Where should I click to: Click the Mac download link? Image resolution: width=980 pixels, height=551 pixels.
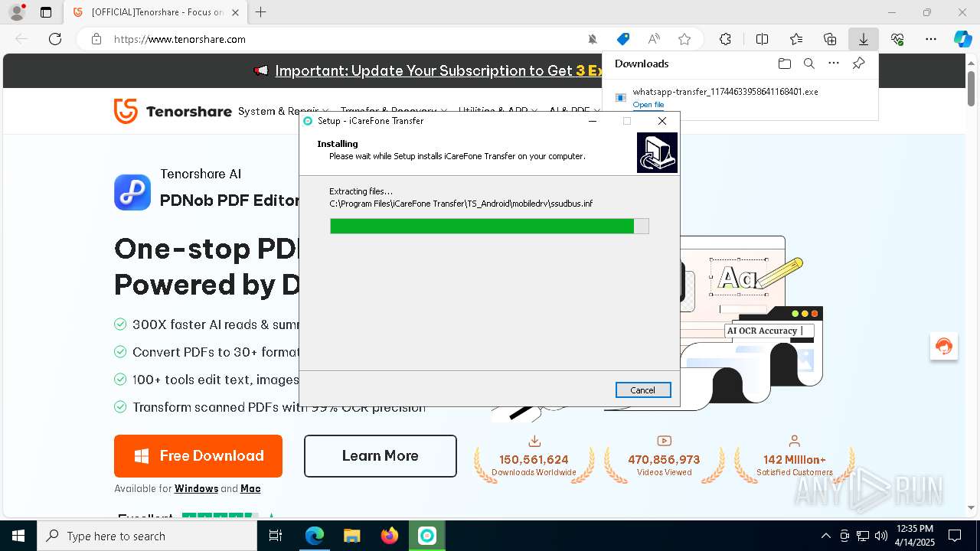coord(250,489)
